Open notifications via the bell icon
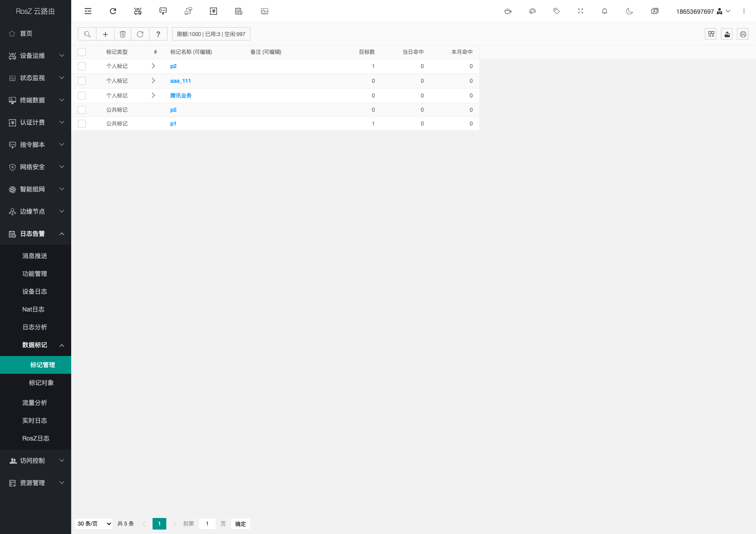 point(604,11)
